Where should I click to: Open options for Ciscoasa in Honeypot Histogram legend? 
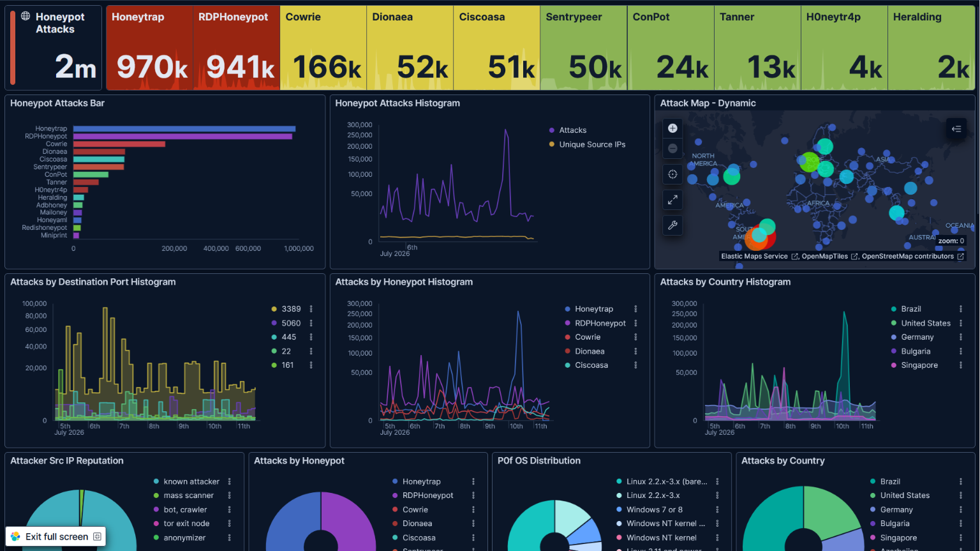[x=635, y=365]
